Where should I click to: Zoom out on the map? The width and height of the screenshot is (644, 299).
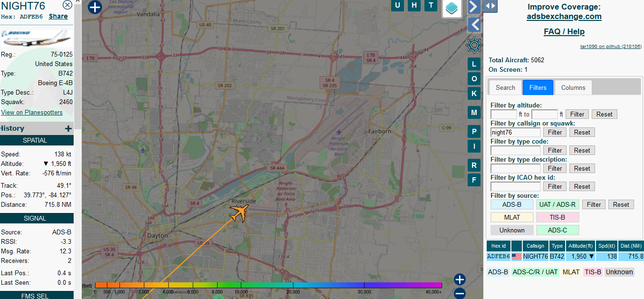click(x=460, y=293)
